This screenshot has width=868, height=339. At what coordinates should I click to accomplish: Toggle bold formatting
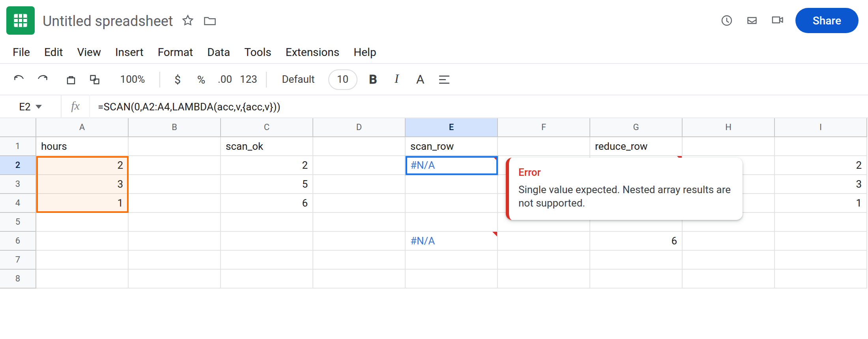pos(373,80)
